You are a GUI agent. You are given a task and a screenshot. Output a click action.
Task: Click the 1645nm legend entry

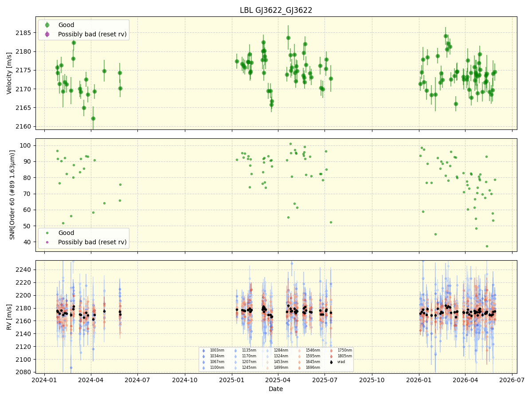tap(313, 362)
